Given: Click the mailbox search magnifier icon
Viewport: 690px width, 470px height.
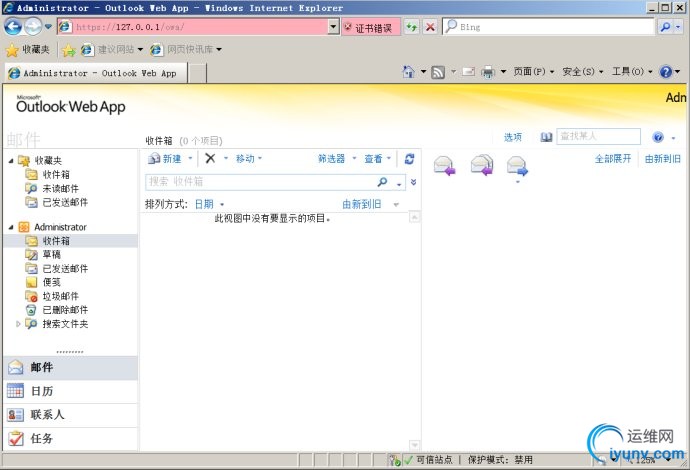Looking at the screenshot, I should click(x=382, y=182).
